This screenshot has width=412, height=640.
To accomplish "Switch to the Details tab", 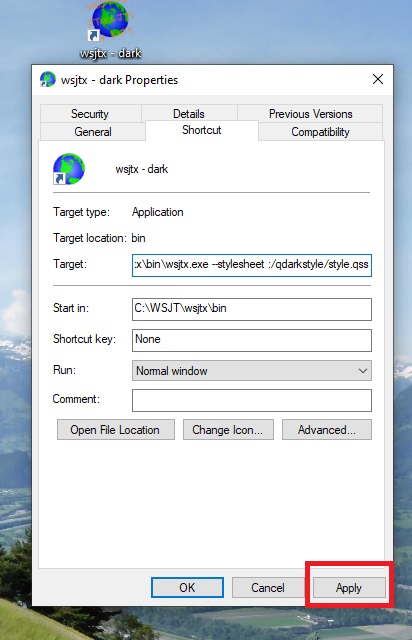I will (x=189, y=113).
